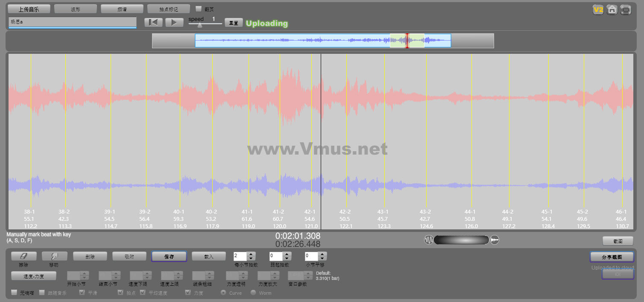Click the fullscreen icon beside home

(626, 9)
